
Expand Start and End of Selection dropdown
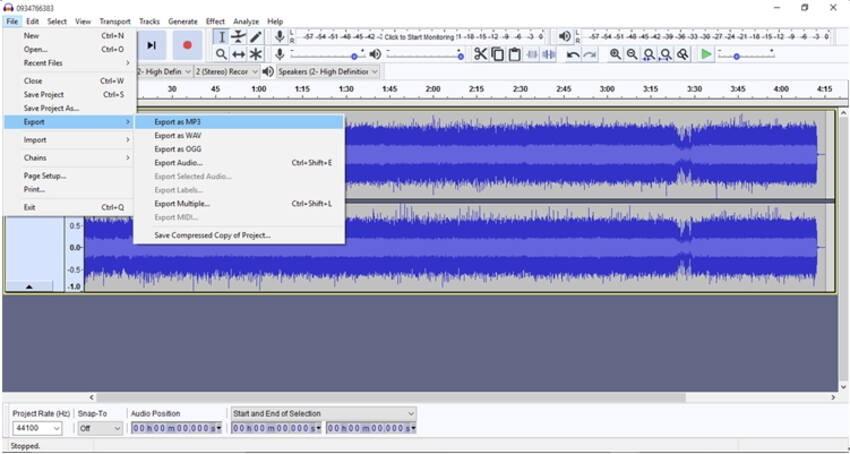(323, 413)
